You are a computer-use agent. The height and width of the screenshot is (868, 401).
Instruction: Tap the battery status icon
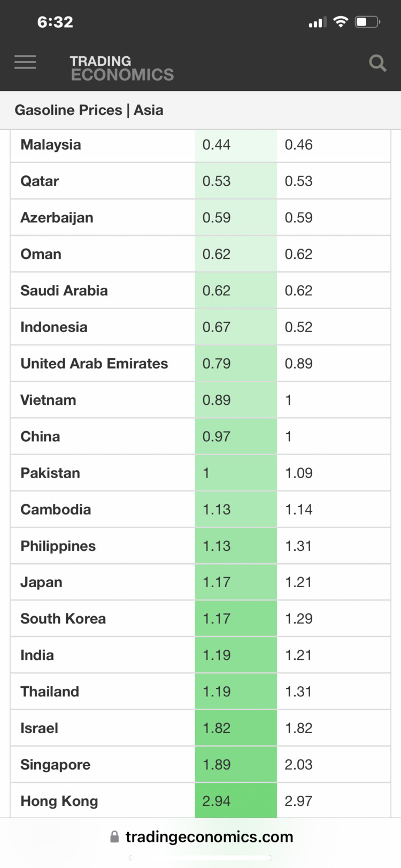367,22
